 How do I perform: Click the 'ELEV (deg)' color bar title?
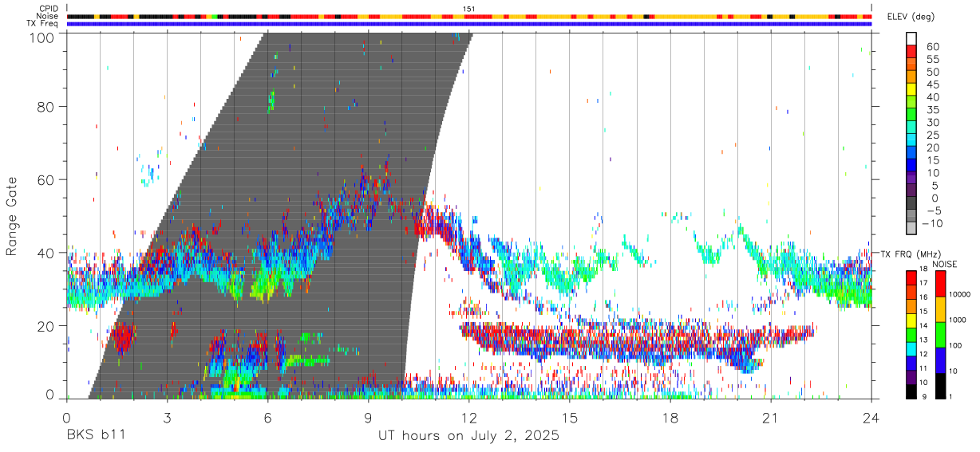(911, 17)
